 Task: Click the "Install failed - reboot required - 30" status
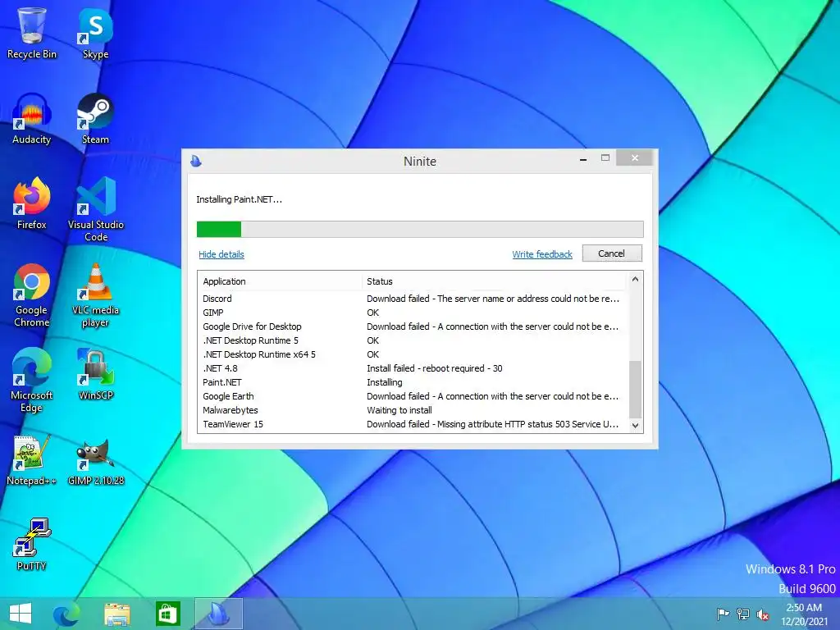pyautogui.click(x=435, y=368)
